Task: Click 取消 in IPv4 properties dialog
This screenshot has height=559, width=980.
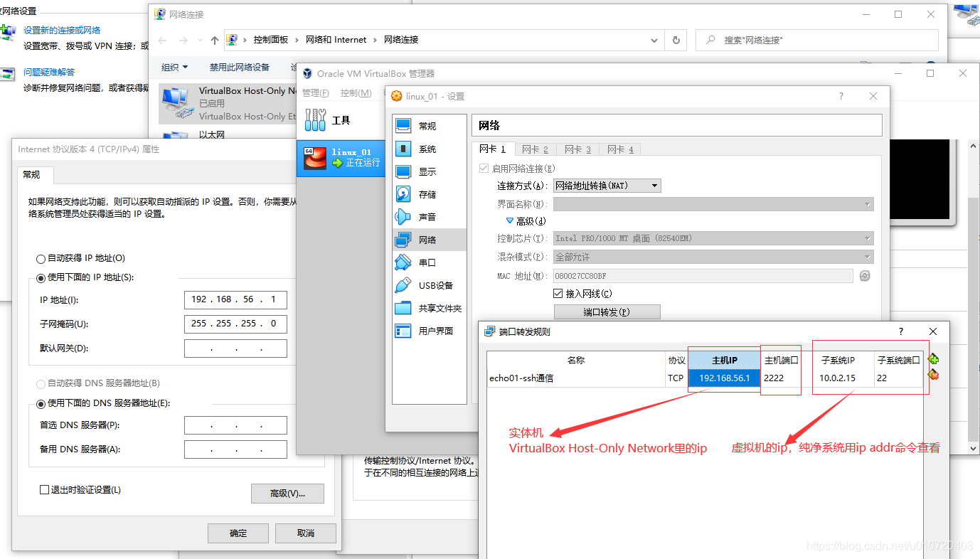Action: [x=305, y=533]
